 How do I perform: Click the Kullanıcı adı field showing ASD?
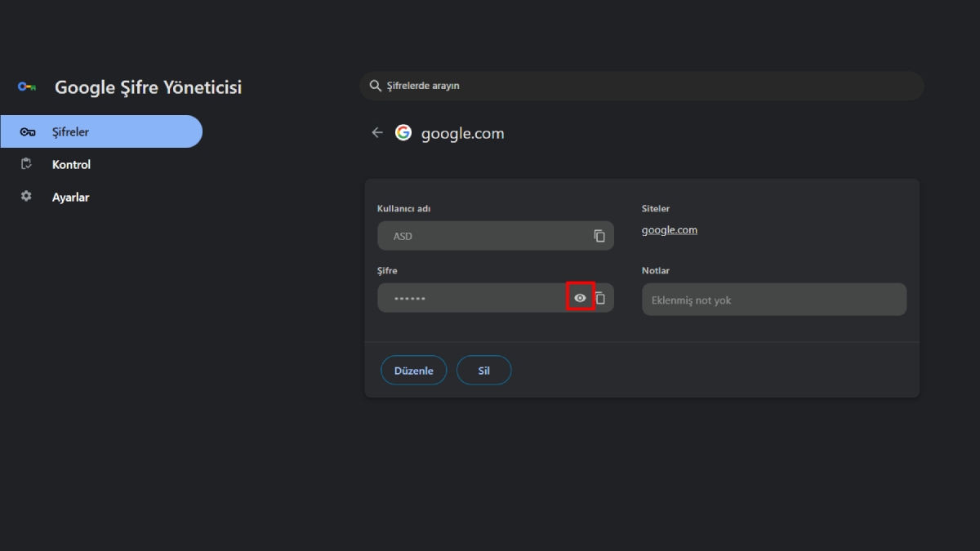pyautogui.click(x=496, y=236)
